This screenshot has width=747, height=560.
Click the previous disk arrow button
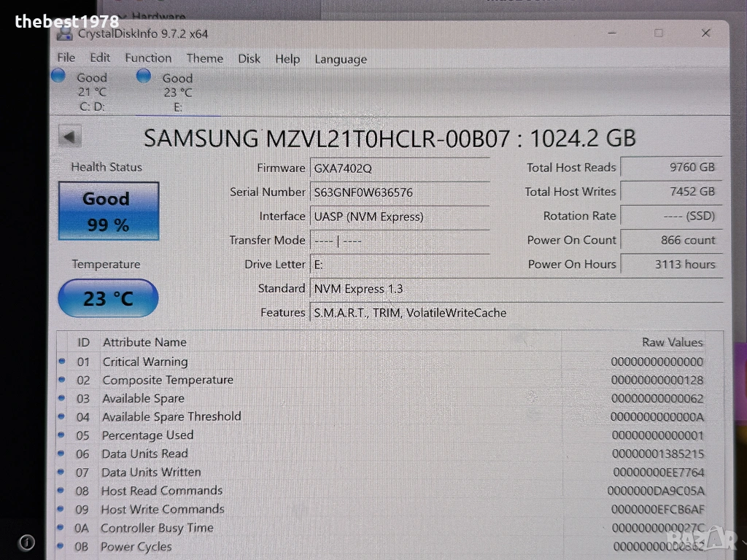tap(70, 136)
